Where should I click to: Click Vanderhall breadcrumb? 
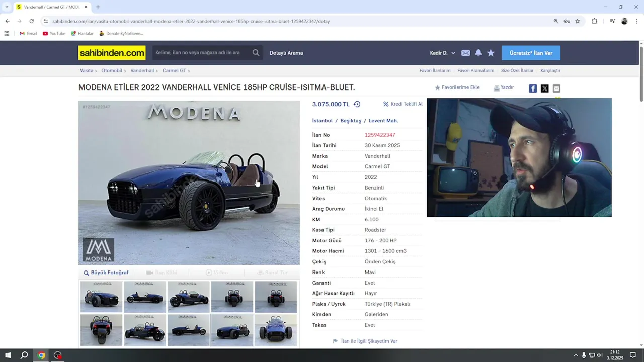click(x=142, y=71)
